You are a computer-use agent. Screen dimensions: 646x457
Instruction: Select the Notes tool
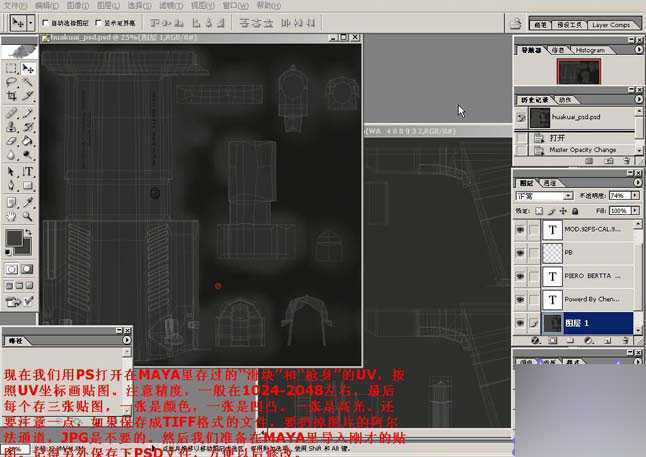coord(12,202)
